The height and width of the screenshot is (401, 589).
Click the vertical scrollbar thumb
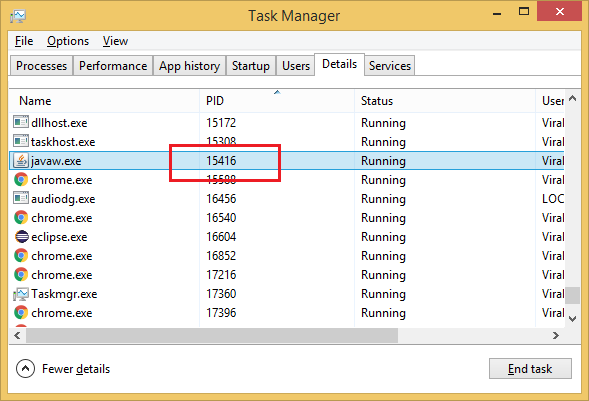click(x=572, y=295)
